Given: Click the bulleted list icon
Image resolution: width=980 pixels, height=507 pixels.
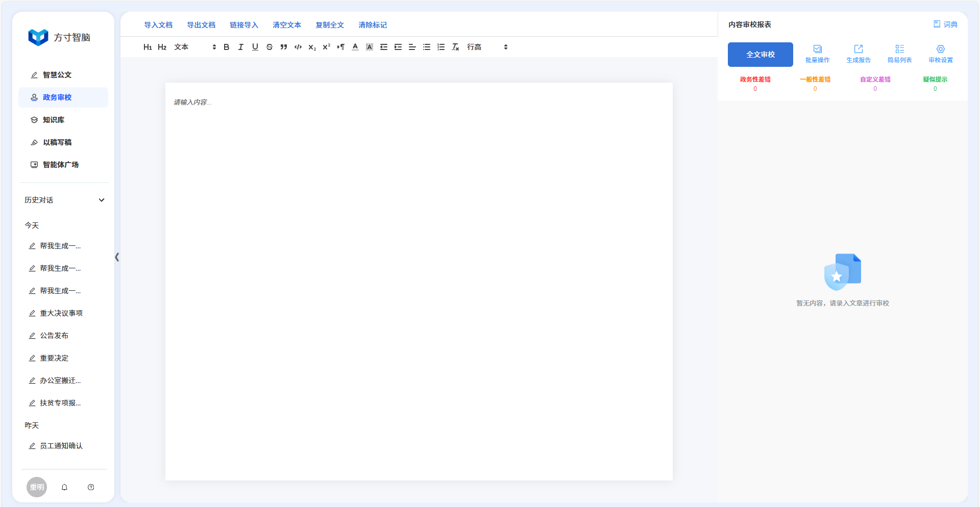Looking at the screenshot, I should tap(426, 47).
